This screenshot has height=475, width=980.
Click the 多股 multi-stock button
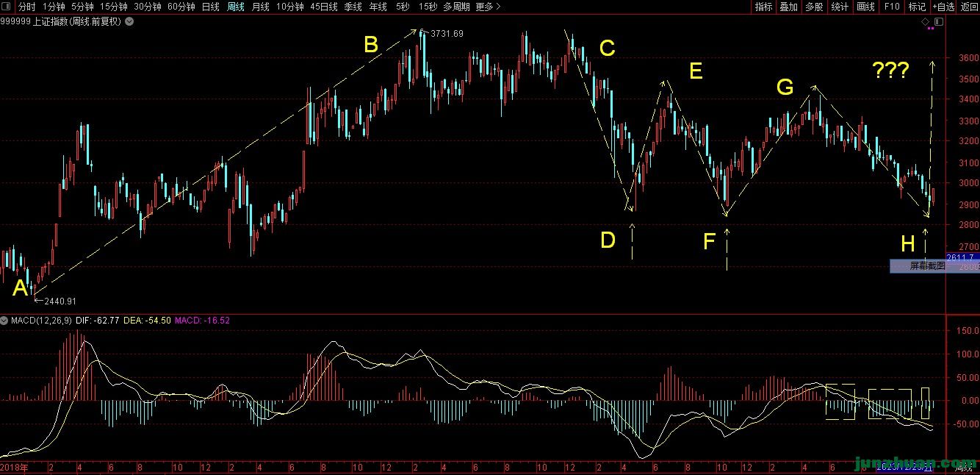(x=814, y=7)
